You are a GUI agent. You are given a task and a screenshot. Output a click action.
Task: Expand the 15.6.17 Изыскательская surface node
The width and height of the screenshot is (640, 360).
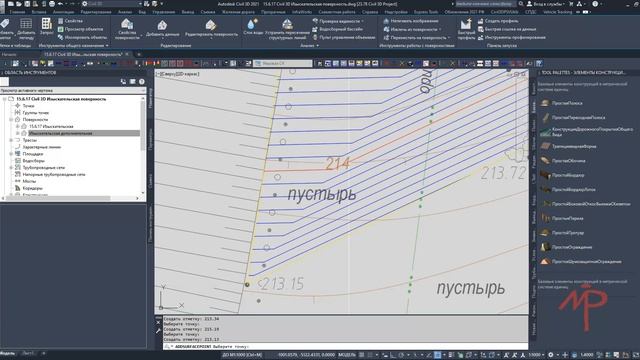(18, 127)
